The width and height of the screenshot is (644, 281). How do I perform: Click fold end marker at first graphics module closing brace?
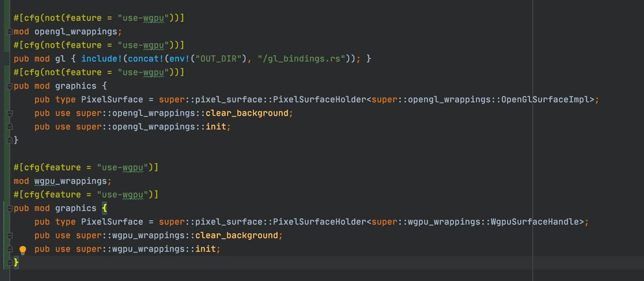click(x=10, y=140)
